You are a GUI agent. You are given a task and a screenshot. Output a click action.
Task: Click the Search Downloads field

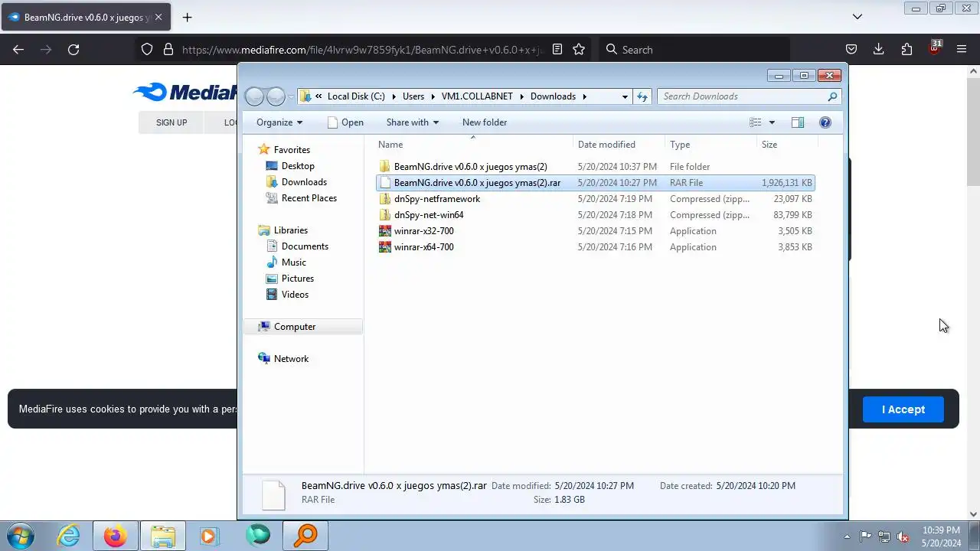(749, 96)
